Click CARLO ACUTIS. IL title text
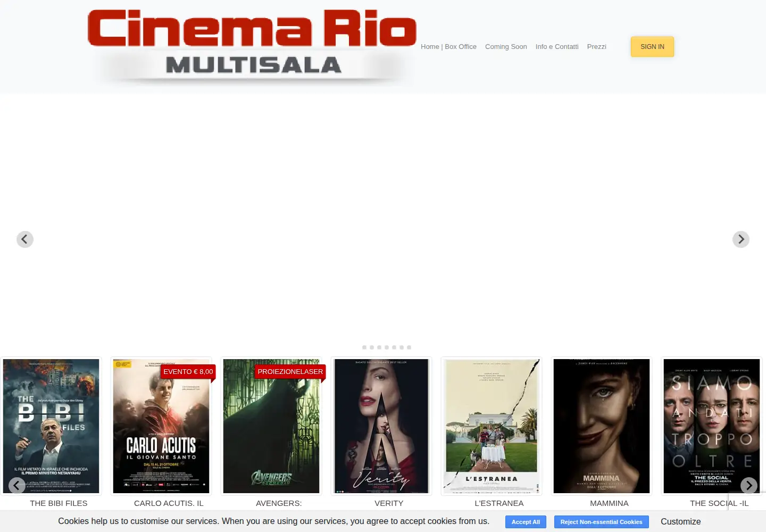The width and height of the screenshot is (766, 532). tap(169, 503)
